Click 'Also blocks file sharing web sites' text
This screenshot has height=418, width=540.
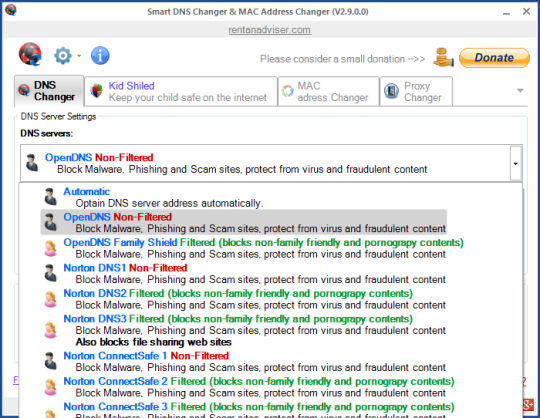point(154,342)
